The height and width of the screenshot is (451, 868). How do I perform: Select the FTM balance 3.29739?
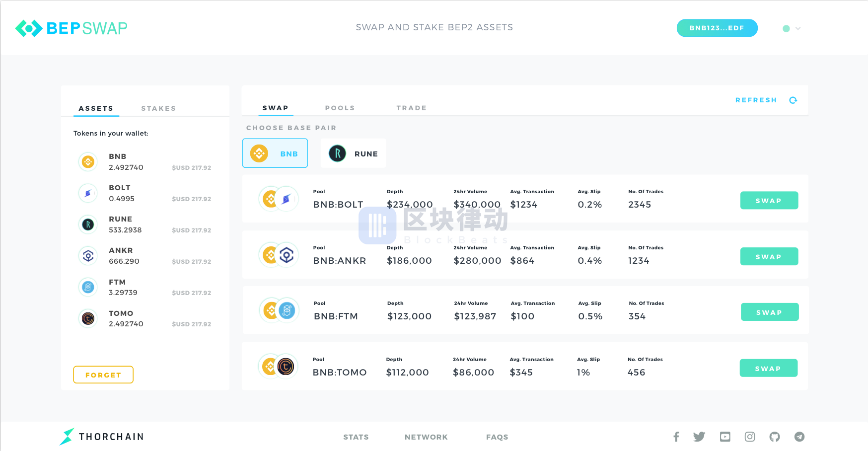(123, 293)
